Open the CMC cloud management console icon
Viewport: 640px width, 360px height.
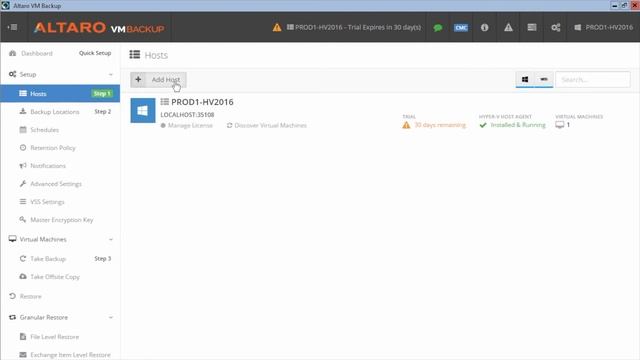point(461,28)
